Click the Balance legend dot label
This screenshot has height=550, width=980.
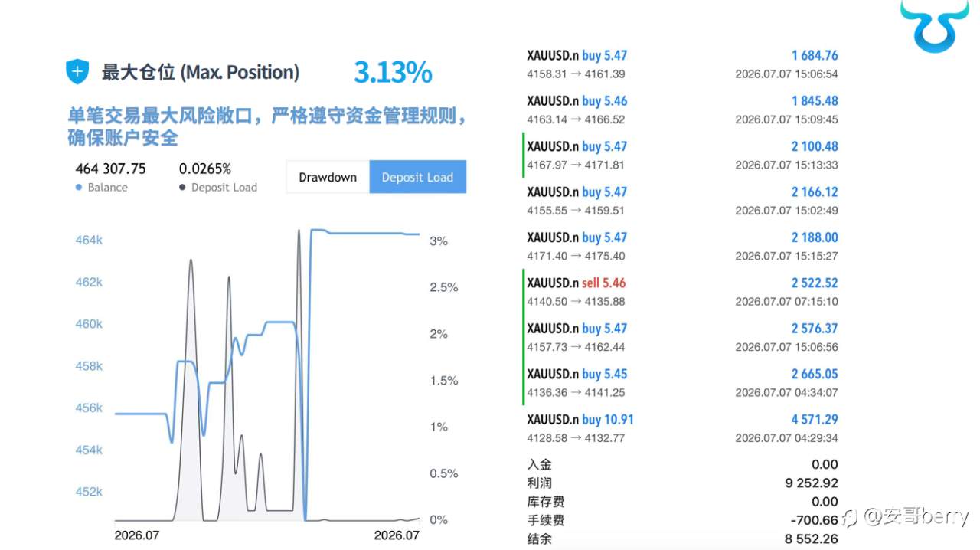[101, 187]
